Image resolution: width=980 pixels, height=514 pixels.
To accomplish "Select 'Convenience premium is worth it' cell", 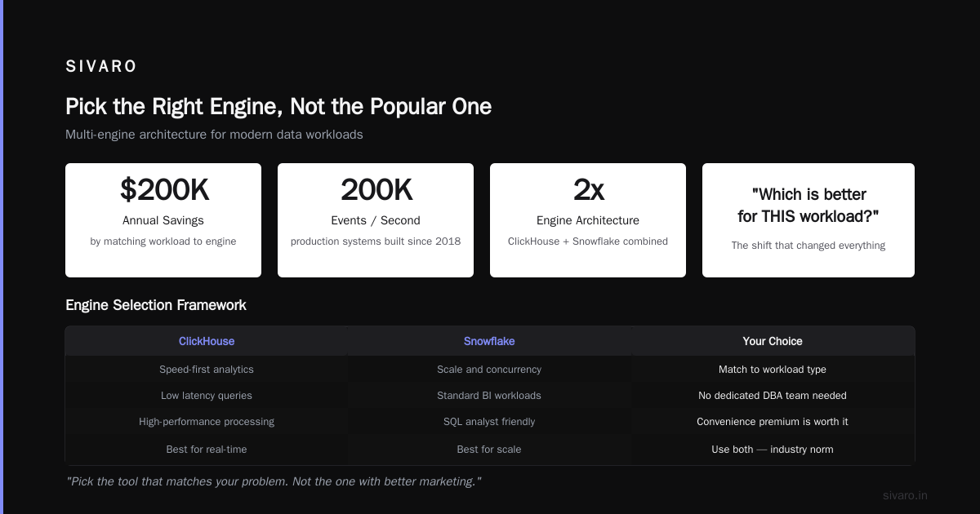I will pos(773,422).
